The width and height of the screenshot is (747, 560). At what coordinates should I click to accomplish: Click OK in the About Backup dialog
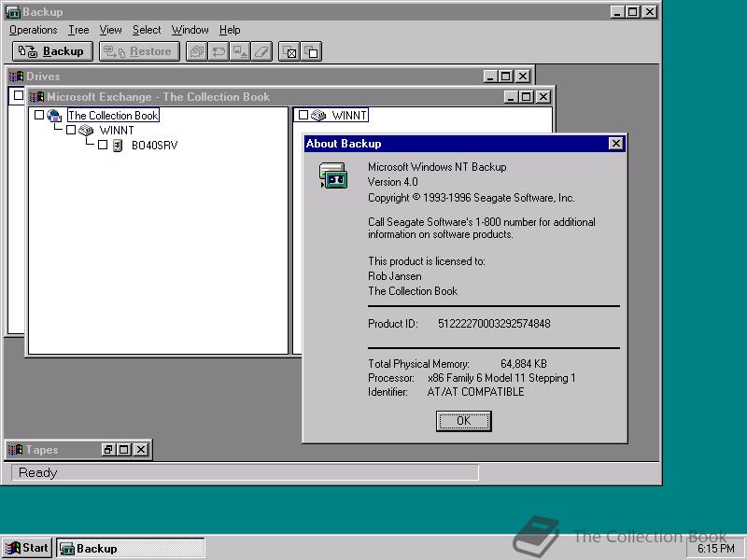463,421
